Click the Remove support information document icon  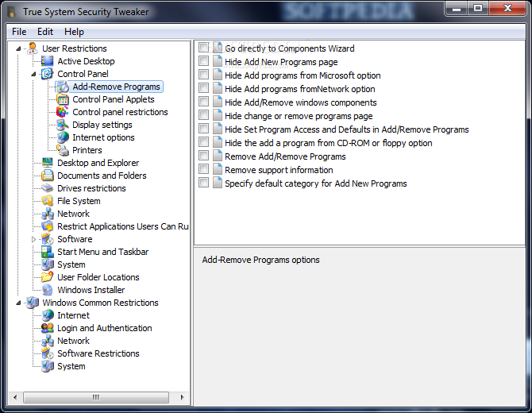click(218, 169)
